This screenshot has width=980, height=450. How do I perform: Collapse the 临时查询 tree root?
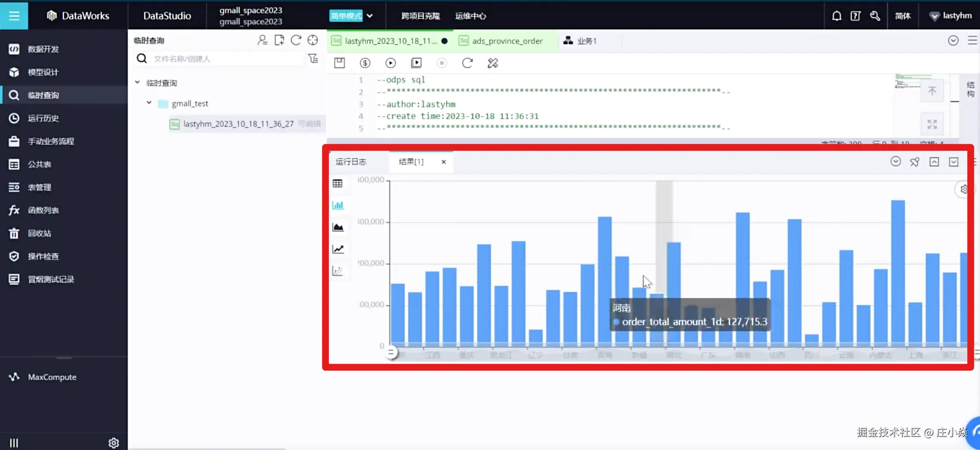pyautogui.click(x=137, y=82)
